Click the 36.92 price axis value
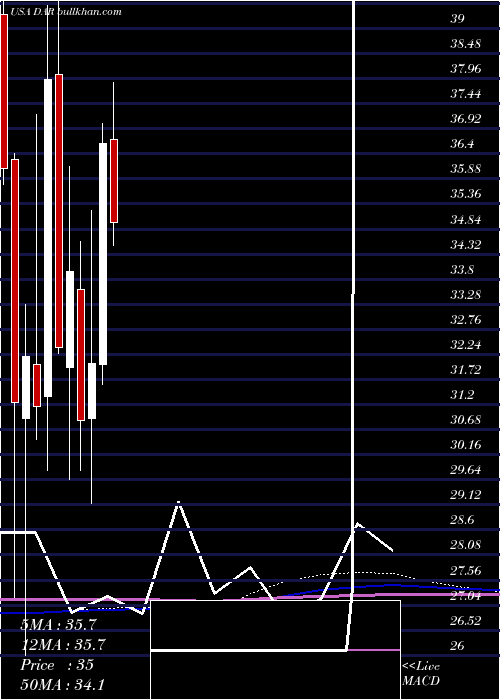 (465, 119)
